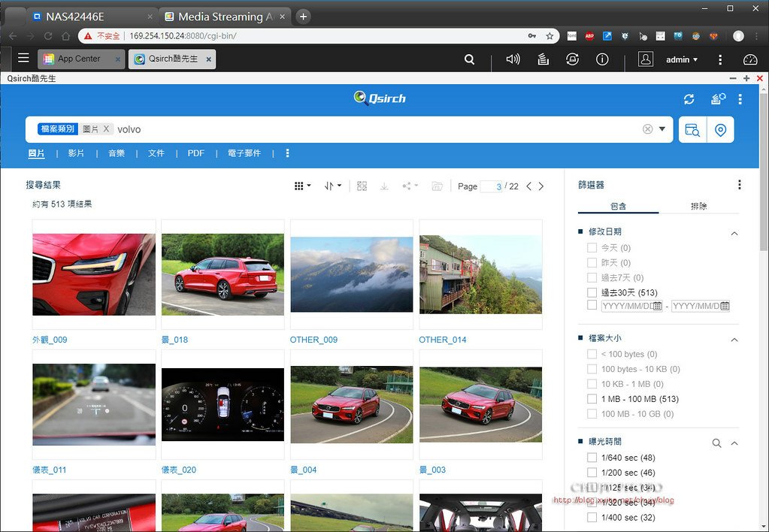The height and width of the screenshot is (532, 769).
Task: Open external devices sync icon
Action: 572,59
